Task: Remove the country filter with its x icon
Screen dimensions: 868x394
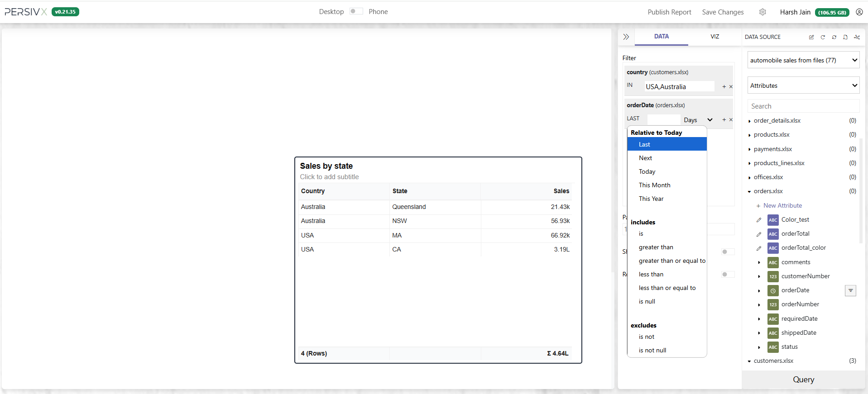Action: [731, 86]
